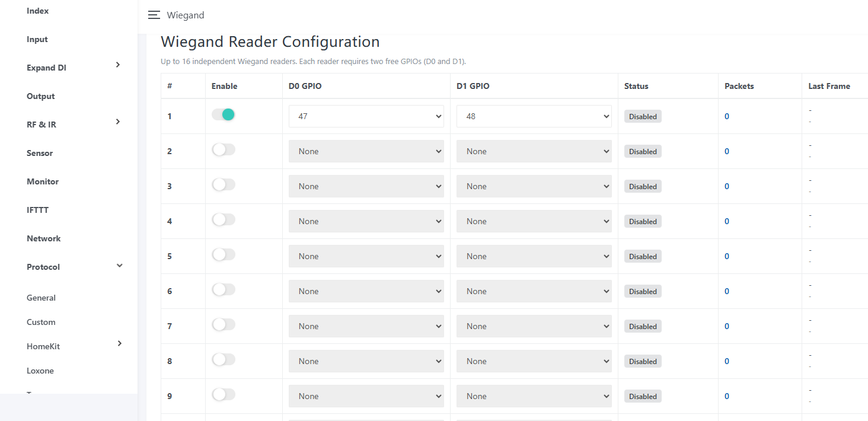
Task: Select General under Protocol
Action: (41, 298)
